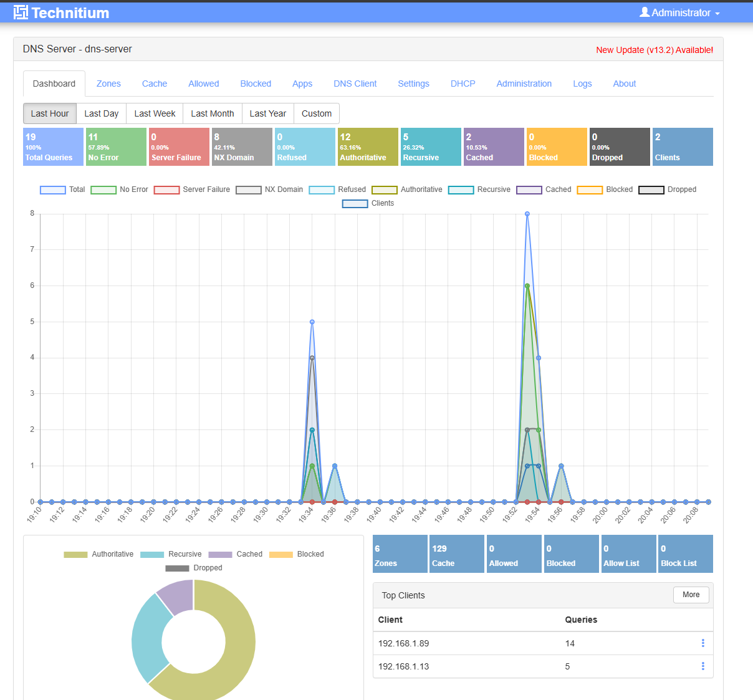Open the Administration tab

pyautogui.click(x=524, y=84)
